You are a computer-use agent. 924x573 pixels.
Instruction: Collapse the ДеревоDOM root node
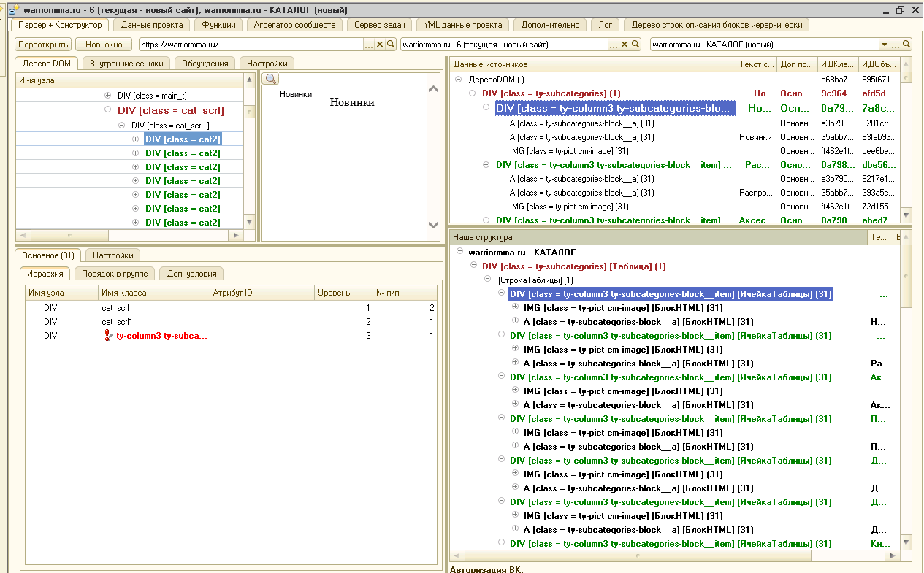459,79
